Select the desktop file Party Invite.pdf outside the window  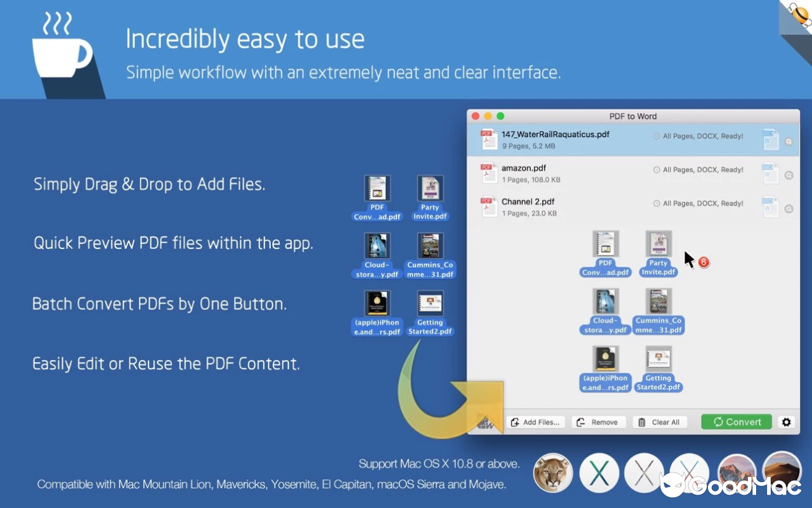(430, 199)
